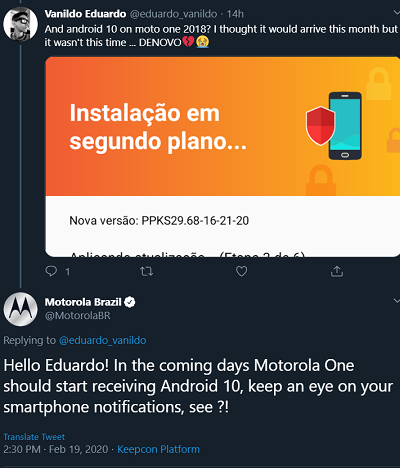Click the Vanildo Eduardo display name
Screen dimensions: 400x468
point(85,14)
